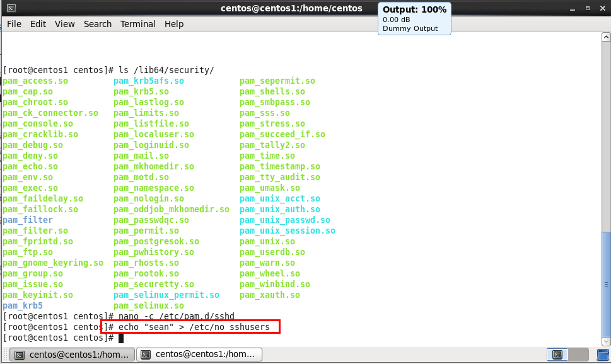Click the text pam_wheel.so
Viewport: 611px width, 364px height.
(270, 274)
